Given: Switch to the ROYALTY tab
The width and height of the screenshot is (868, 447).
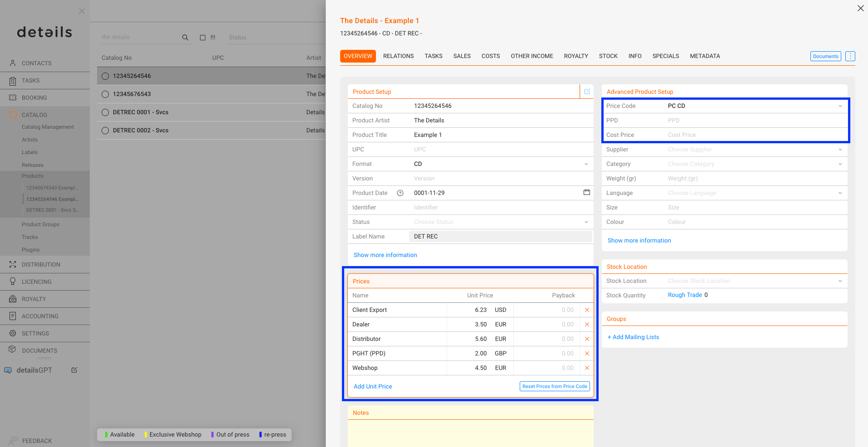Looking at the screenshot, I should click(576, 56).
